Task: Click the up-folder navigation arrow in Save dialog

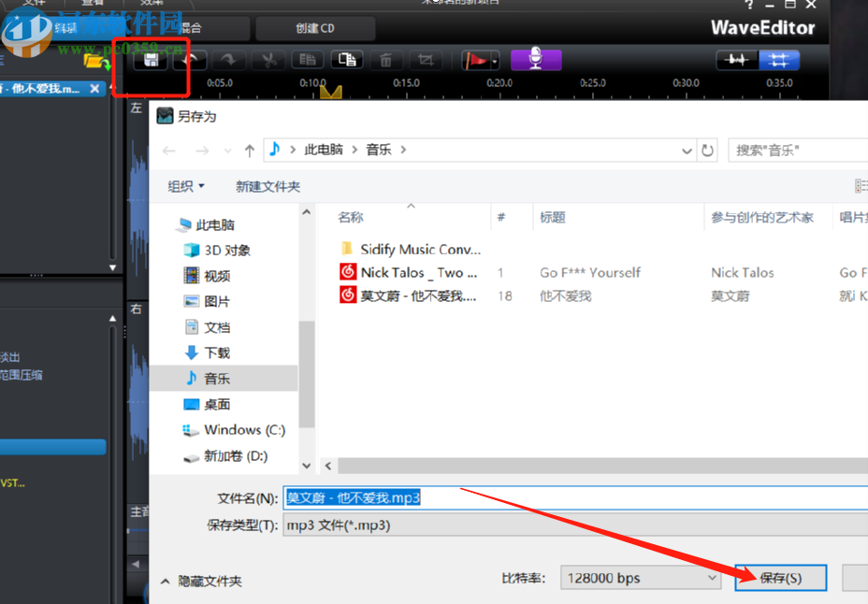Action: pos(249,149)
